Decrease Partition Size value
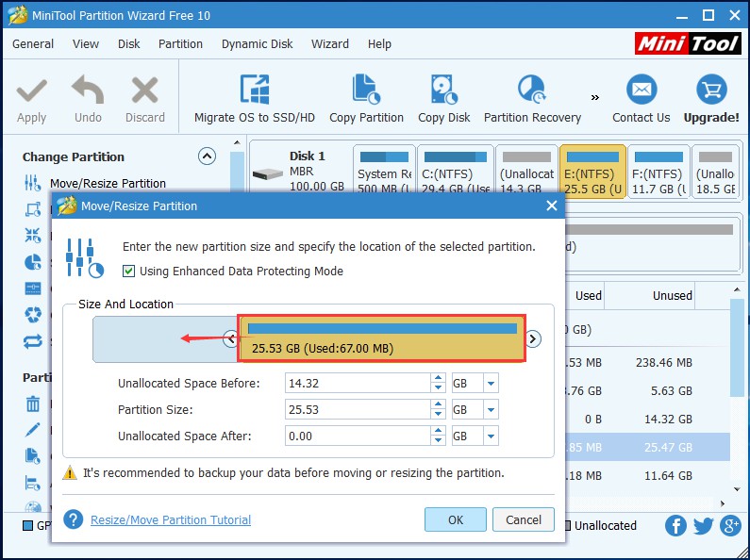 [x=438, y=414]
